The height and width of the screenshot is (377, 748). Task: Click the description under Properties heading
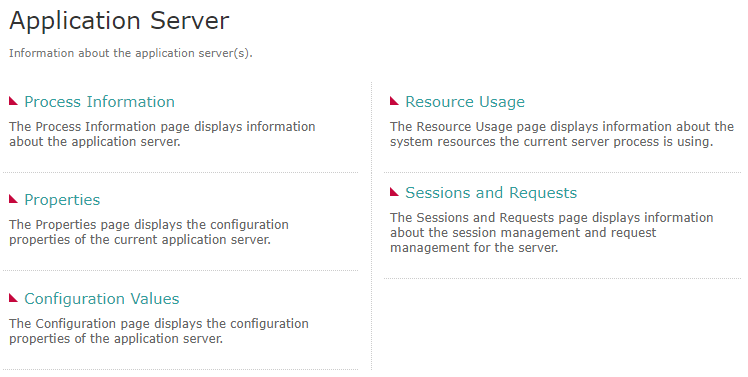[x=149, y=232]
